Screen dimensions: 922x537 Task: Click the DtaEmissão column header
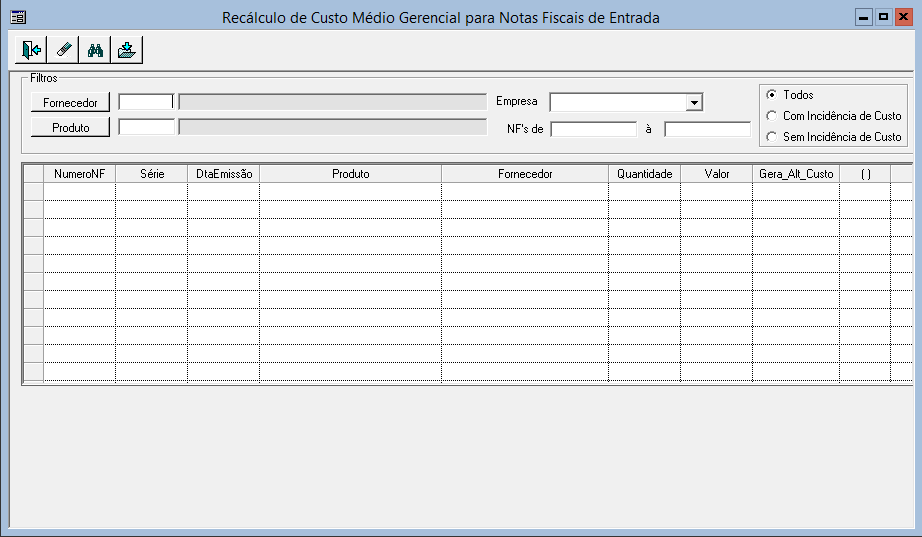223,174
